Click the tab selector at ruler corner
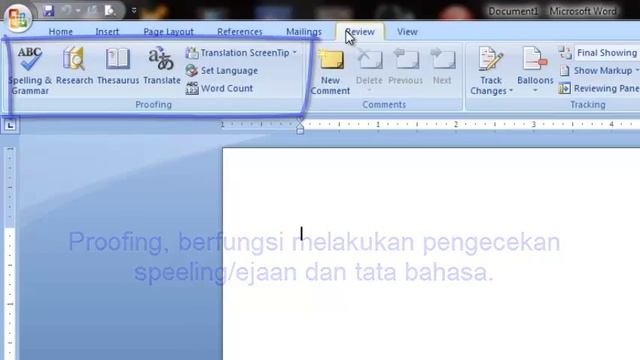Viewport: 640px width, 360px height. click(x=10, y=125)
